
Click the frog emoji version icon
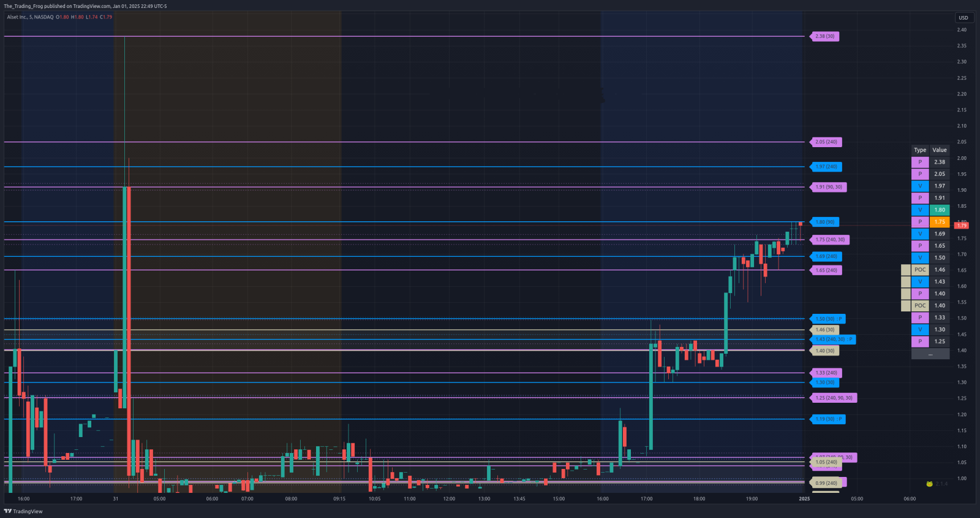(x=929, y=484)
